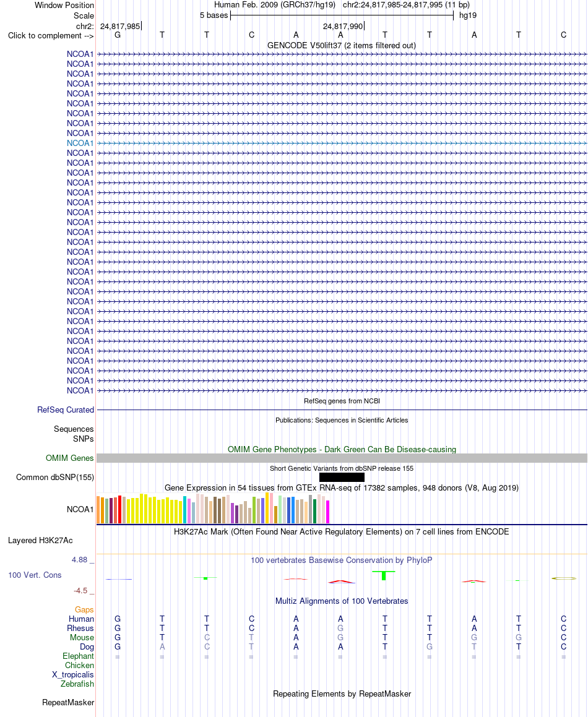Select the Chicken alignment row label
The height and width of the screenshot is (717, 588).
click(x=80, y=665)
